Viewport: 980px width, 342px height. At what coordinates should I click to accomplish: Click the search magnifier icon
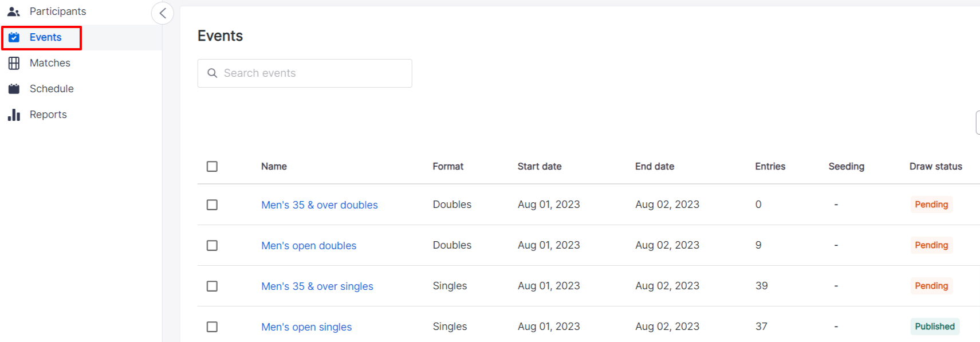[212, 73]
